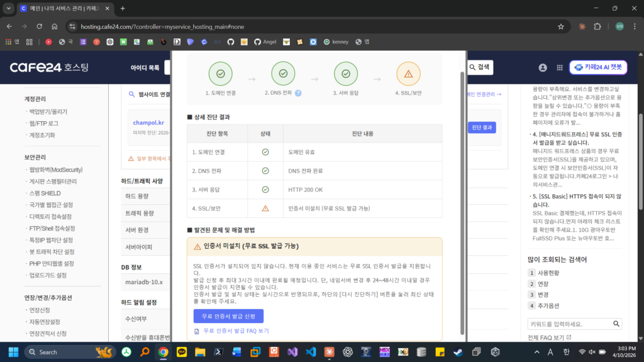The width and height of the screenshot is (644, 362).
Task: Open a new browser tab
Action: 123,8
